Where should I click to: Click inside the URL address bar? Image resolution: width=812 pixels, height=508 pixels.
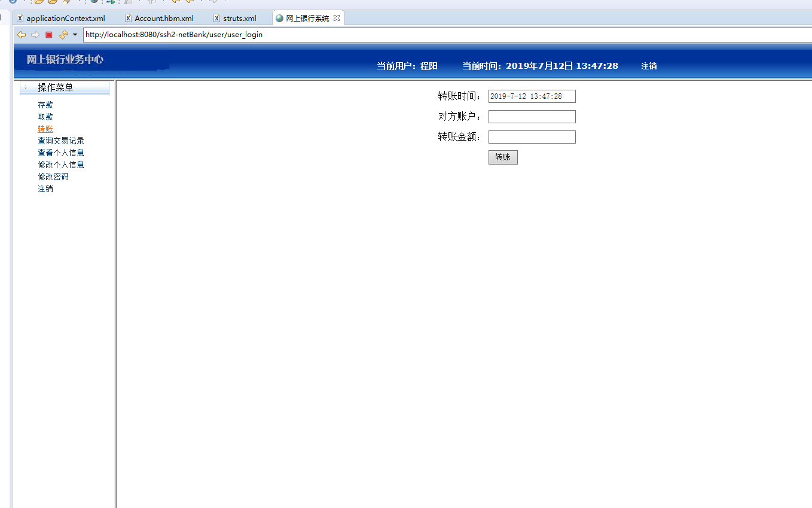tap(239, 35)
